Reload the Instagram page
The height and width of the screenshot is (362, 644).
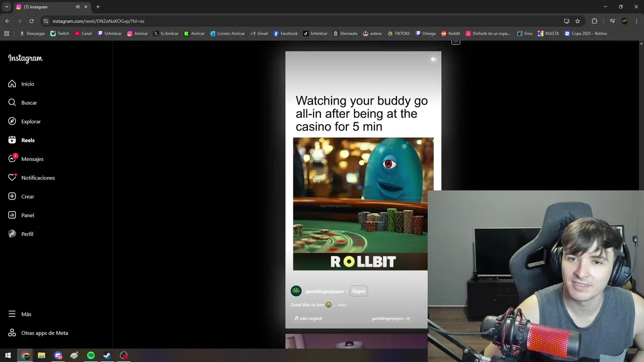31,21
